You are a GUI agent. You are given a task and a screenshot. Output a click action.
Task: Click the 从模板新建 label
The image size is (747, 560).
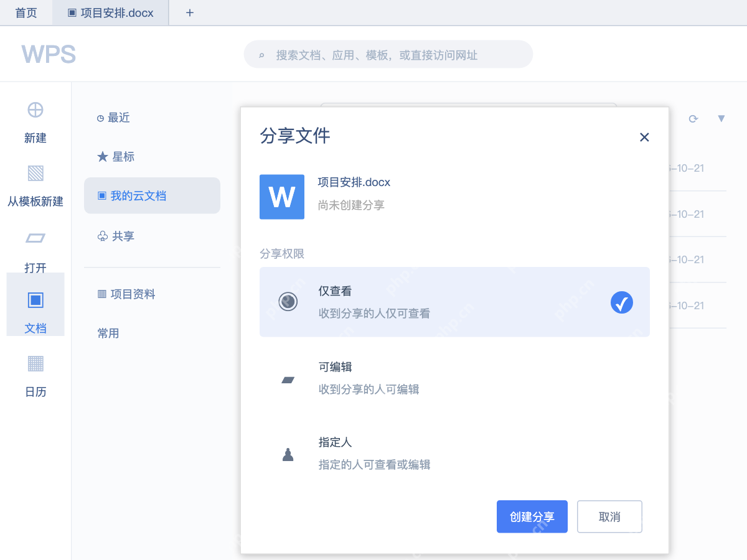(x=35, y=202)
